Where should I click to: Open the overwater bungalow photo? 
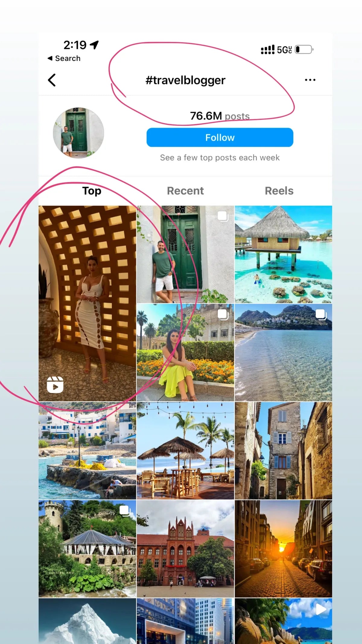pyautogui.click(x=283, y=255)
